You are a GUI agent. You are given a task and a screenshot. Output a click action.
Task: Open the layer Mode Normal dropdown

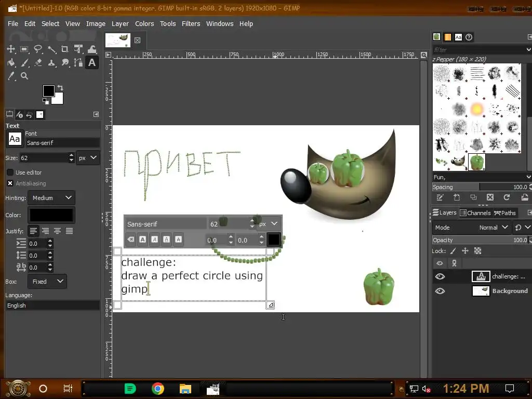coord(472,228)
